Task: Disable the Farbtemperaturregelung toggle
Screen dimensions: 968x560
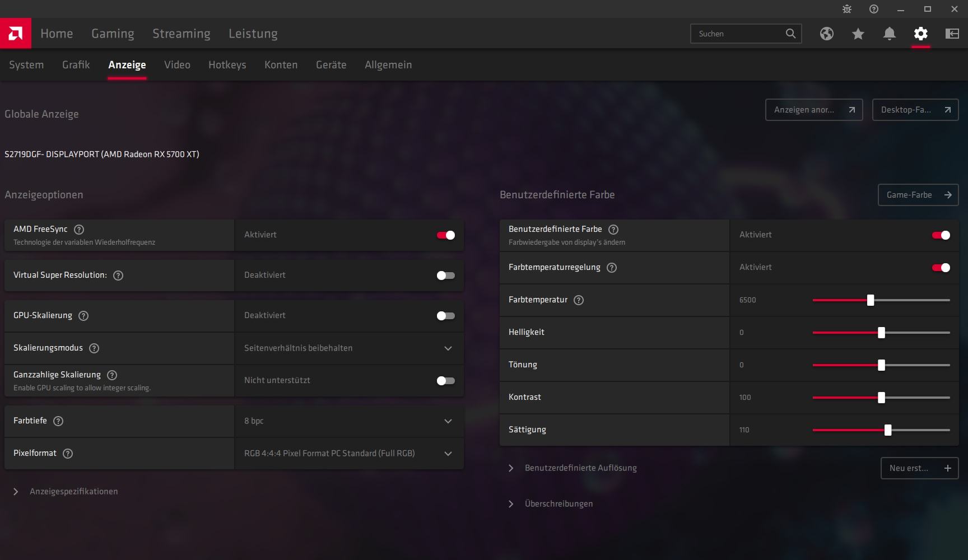Action: [941, 268]
